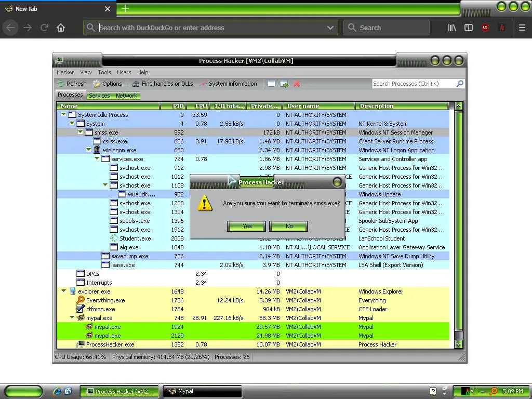Screen dimensions: 532x399
Task: Open System information
Action: pyautogui.click(x=229, y=84)
